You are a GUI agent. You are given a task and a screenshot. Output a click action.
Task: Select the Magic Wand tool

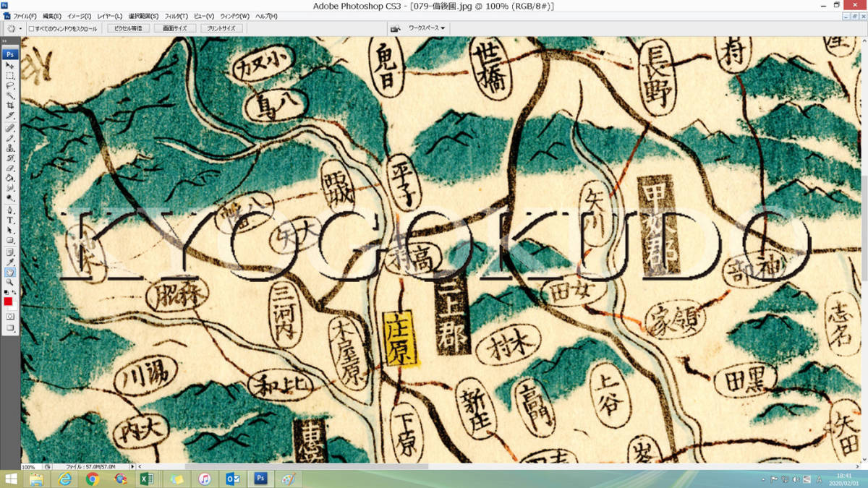pos(9,95)
